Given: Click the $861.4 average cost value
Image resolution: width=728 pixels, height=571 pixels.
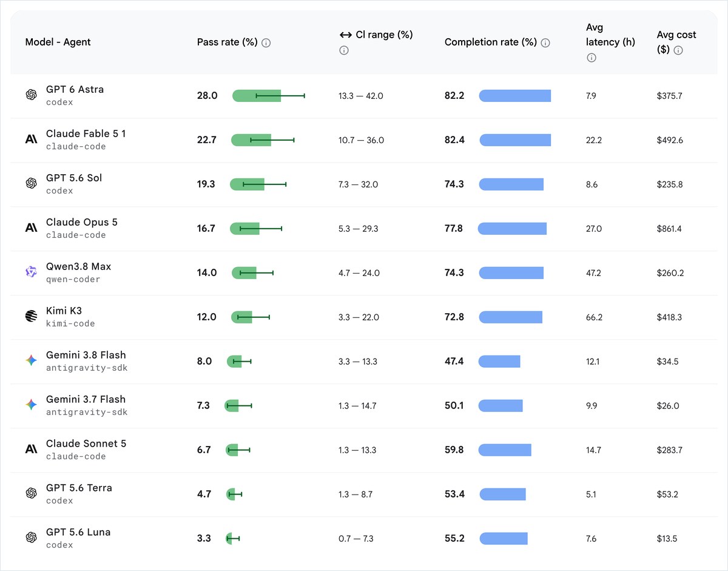Looking at the screenshot, I should tap(670, 229).
